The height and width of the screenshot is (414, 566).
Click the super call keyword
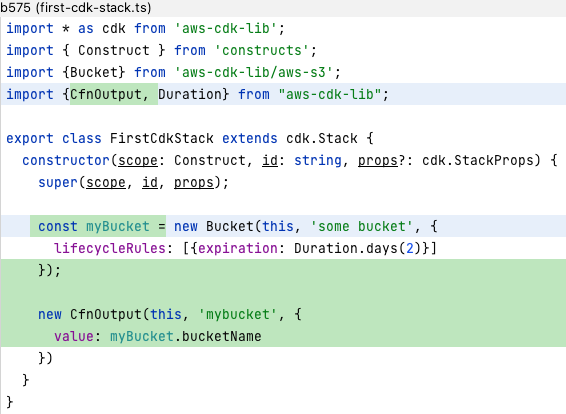(x=58, y=182)
